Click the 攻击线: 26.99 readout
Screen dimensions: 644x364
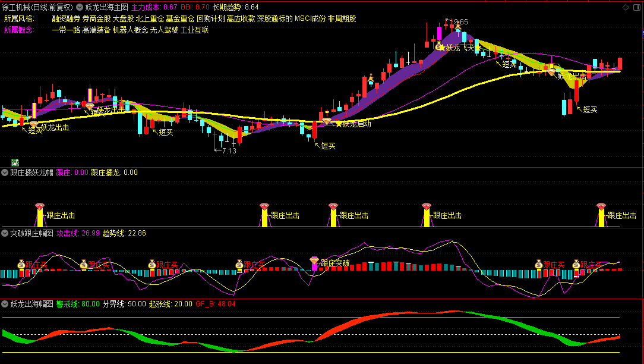[x=78, y=233]
